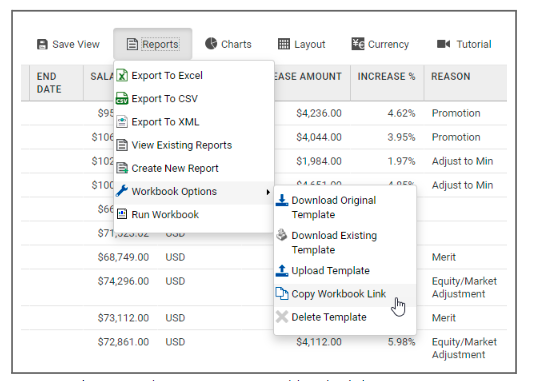
Task: Choose Export To XML
Action: point(194,122)
